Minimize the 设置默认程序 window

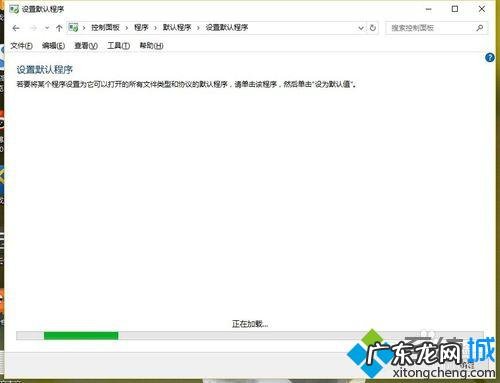click(429, 9)
